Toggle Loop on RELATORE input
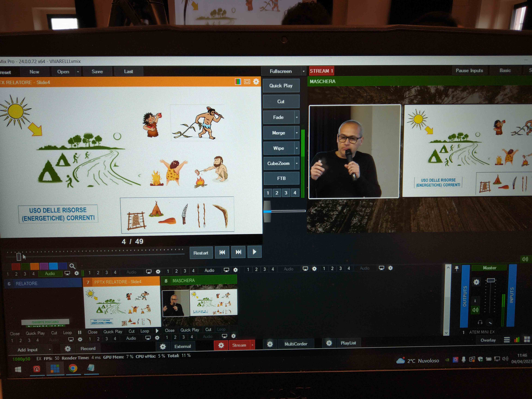Image resolution: width=532 pixels, height=399 pixels. point(67,333)
